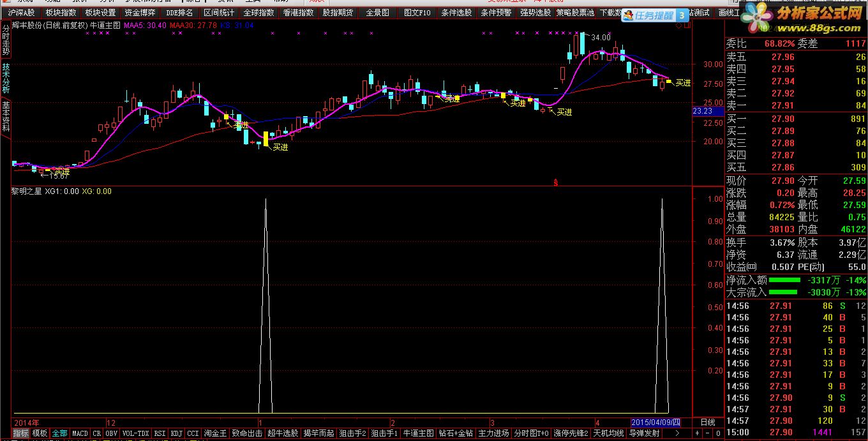Open 资金博弈 toolbar button
This screenshot has height=441, width=868.
pos(140,12)
